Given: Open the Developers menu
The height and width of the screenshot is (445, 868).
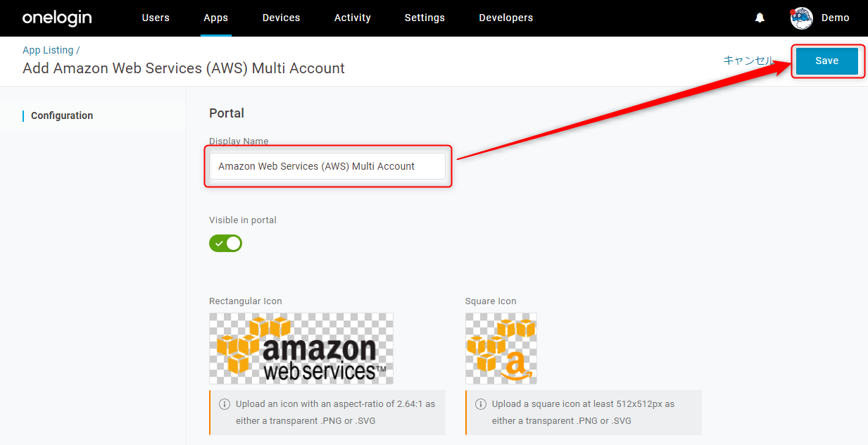Looking at the screenshot, I should tap(505, 18).
